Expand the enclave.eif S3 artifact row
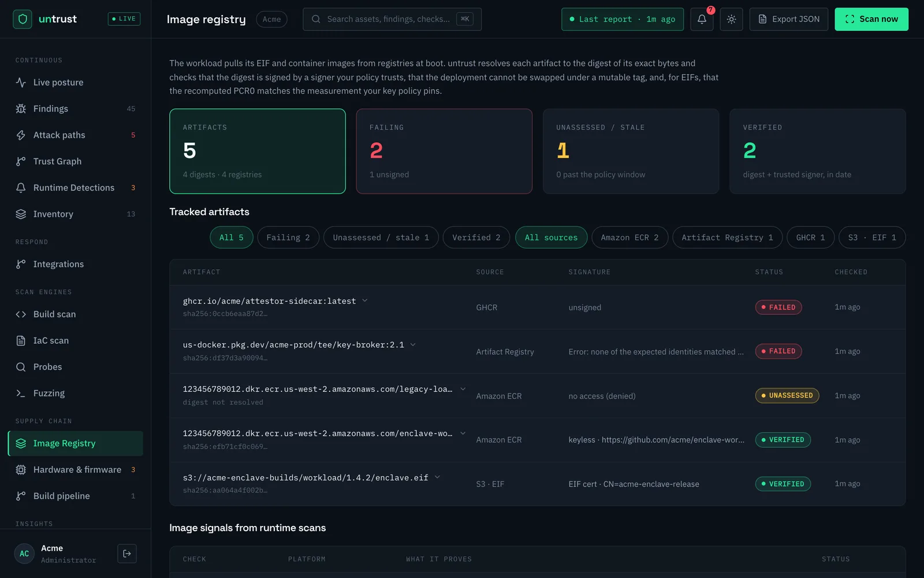The height and width of the screenshot is (578, 924). pos(437,477)
